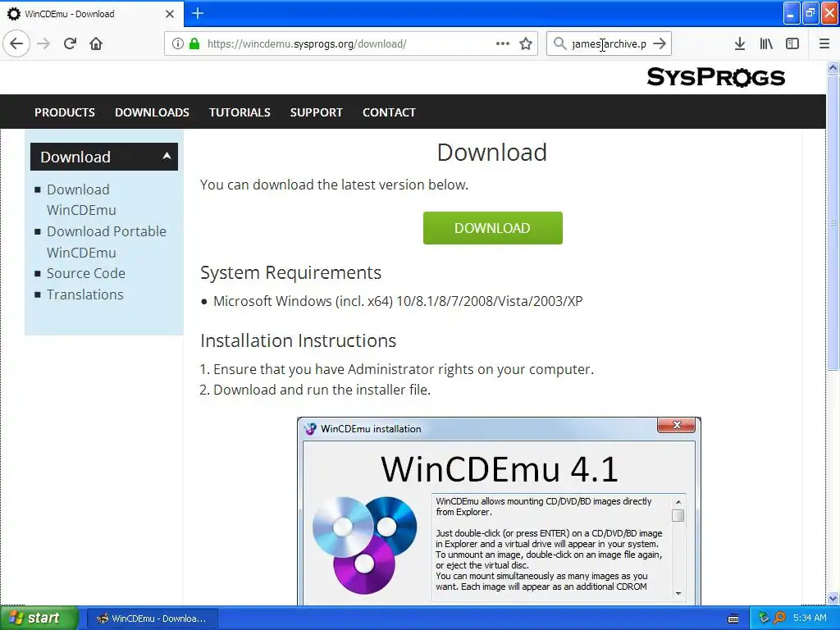The image size is (840, 630).
Task: Open the SUPPORT menu item
Action: (x=316, y=112)
